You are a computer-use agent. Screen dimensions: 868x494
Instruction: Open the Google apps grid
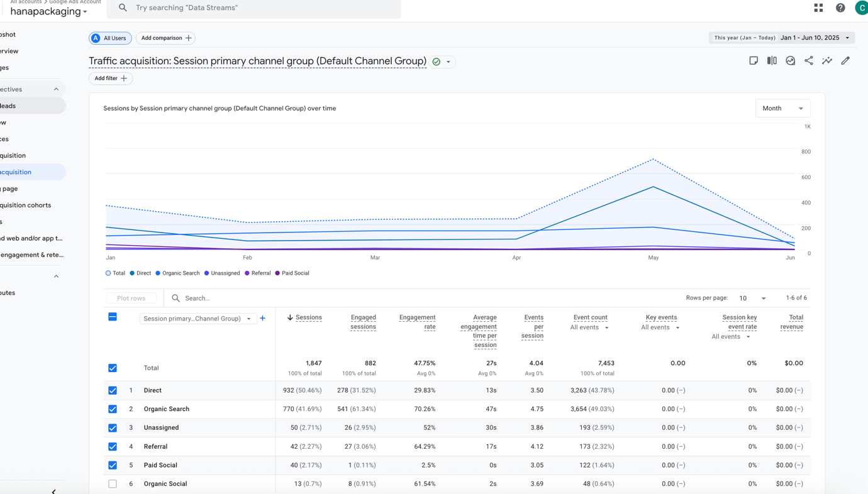[x=818, y=7]
